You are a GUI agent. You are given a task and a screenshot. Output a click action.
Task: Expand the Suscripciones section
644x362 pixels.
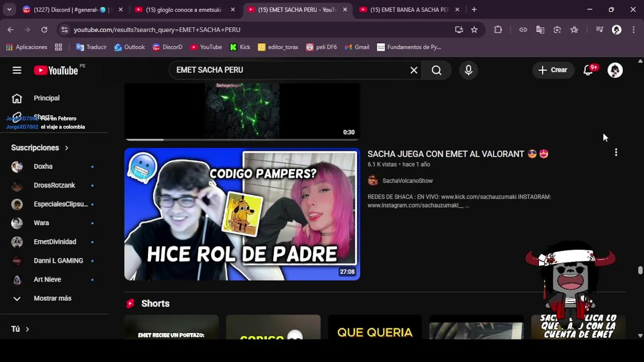(40, 148)
